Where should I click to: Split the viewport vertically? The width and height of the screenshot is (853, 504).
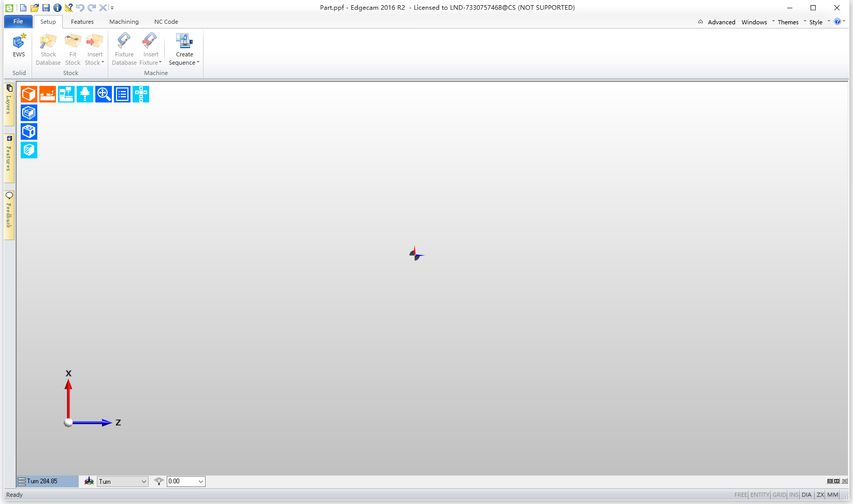[x=837, y=481]
